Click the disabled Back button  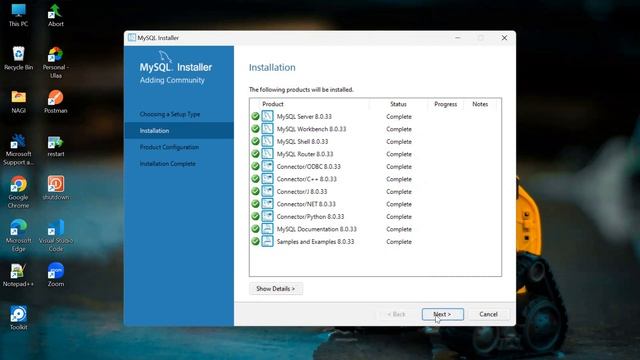(396, 314)
